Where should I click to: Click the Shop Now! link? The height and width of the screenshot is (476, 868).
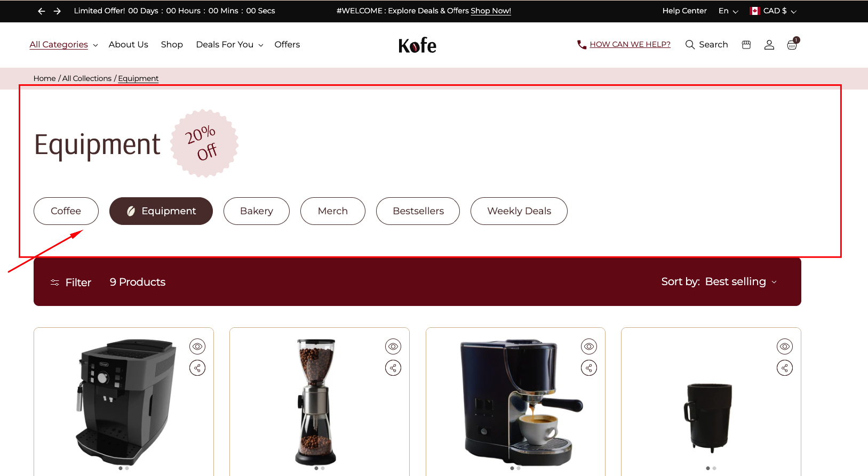tap(491, 11)
